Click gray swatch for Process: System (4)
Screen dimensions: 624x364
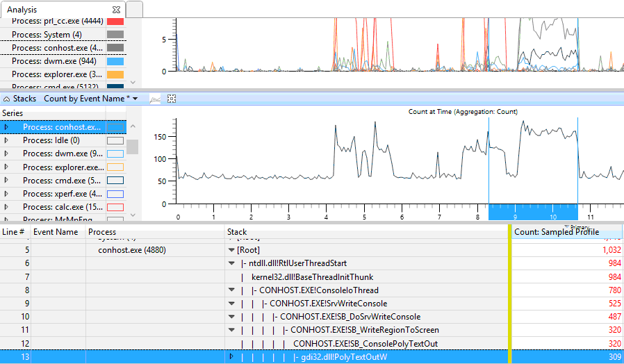tap(115, 35)
